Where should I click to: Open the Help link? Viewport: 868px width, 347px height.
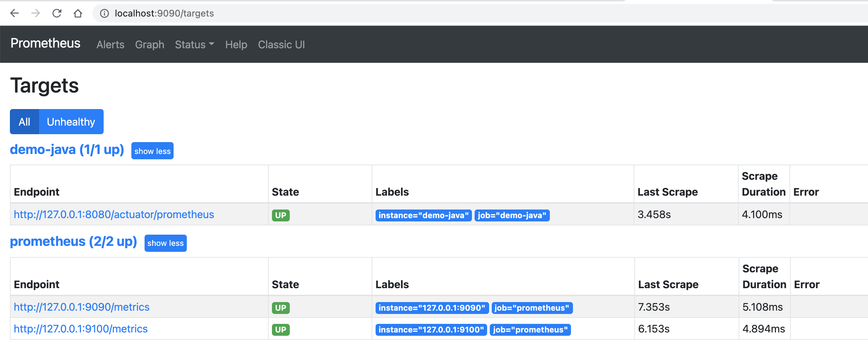coord(236,45)
